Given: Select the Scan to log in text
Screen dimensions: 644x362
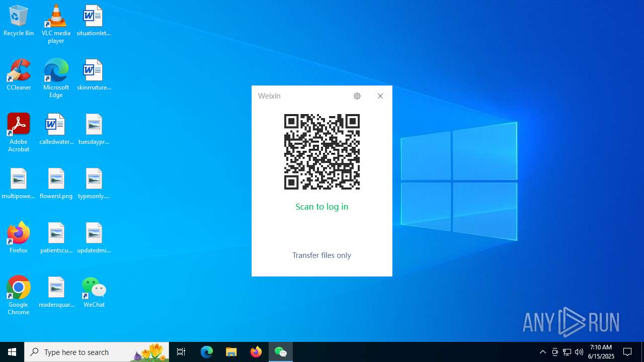Looking at the screenshot, I should tap(322, 207).
